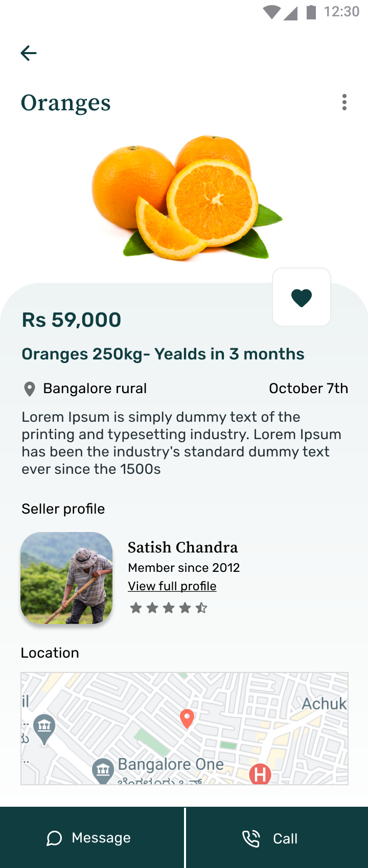The image size is (368, 868).
Task: Tap the battery icon in status bar
Action: tap(311, 12)
